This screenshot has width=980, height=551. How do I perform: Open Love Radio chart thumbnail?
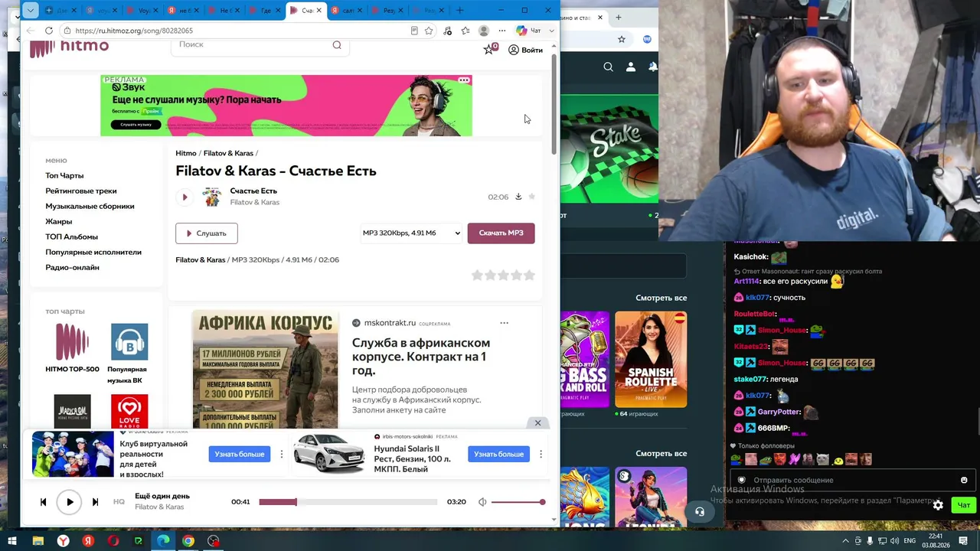pos(129,412)
